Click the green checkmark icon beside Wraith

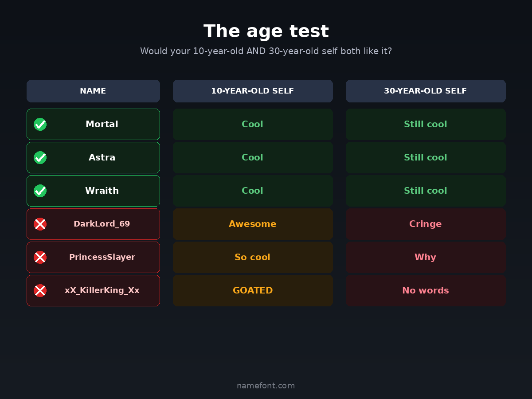[x=40, y=191]
